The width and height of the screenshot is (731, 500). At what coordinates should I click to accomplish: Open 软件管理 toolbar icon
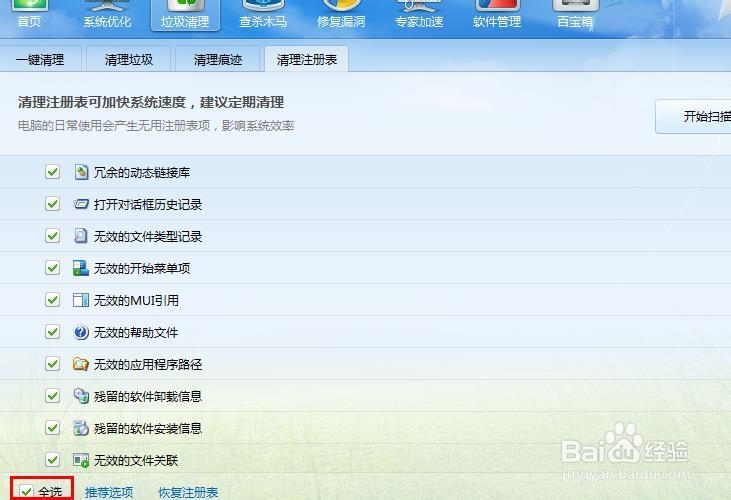tap(497, 14)
